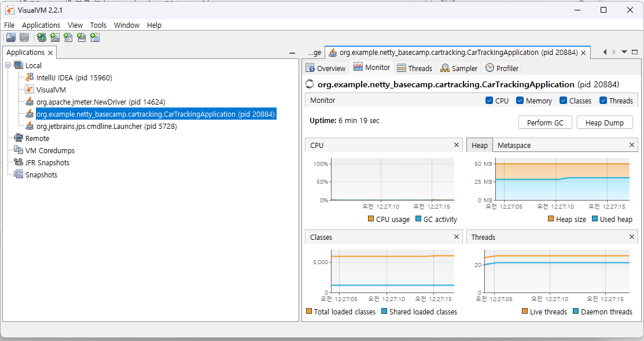
Task: Open the Applications menu
Action: pos(41,25)
